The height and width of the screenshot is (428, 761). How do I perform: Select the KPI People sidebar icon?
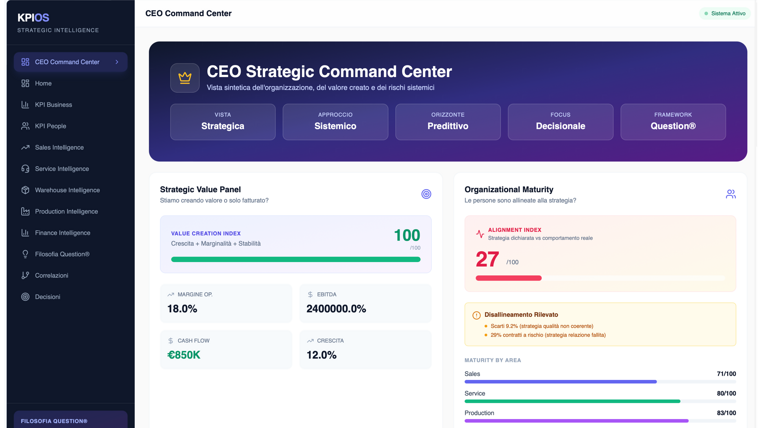pos(25,126)
